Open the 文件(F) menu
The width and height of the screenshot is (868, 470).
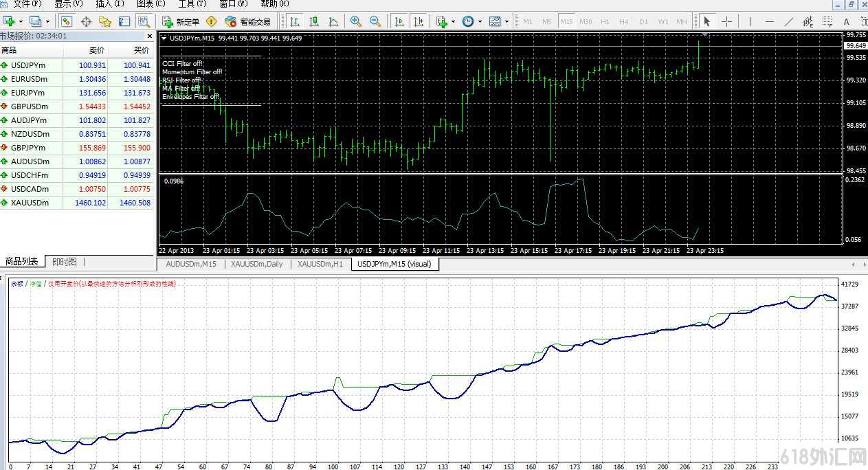pyautogui.click(x=27, y=4)
